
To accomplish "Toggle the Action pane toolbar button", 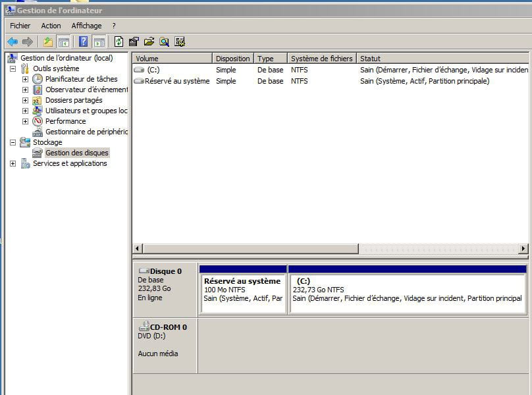I will tap(99, 41).
